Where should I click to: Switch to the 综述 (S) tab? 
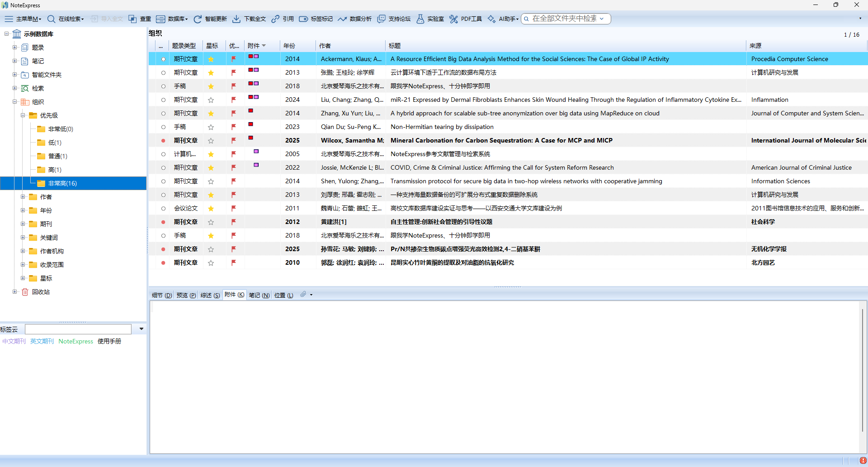coord(210,295)
